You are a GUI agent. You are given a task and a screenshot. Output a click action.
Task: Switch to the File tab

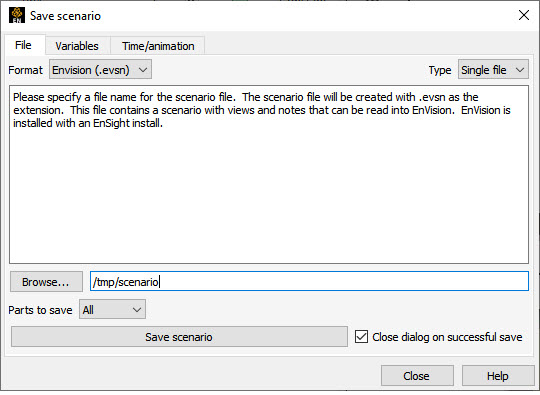coord(23,45)
